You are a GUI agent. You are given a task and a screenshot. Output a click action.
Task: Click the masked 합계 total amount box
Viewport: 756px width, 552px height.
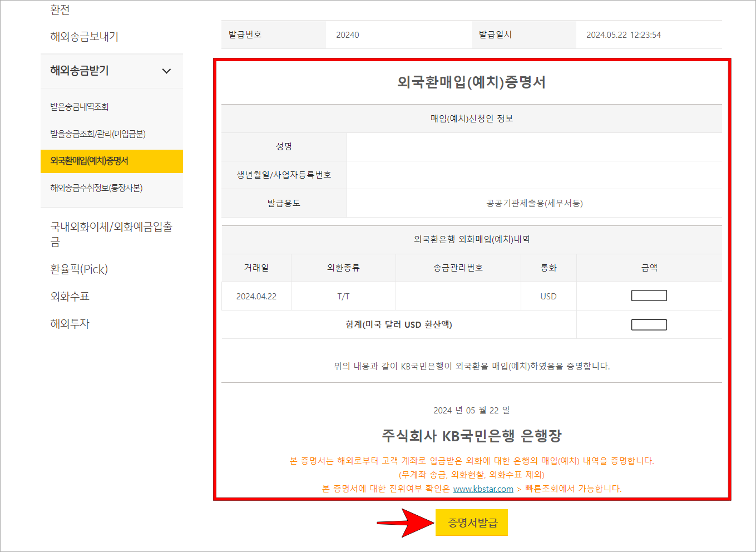[649, 324]
